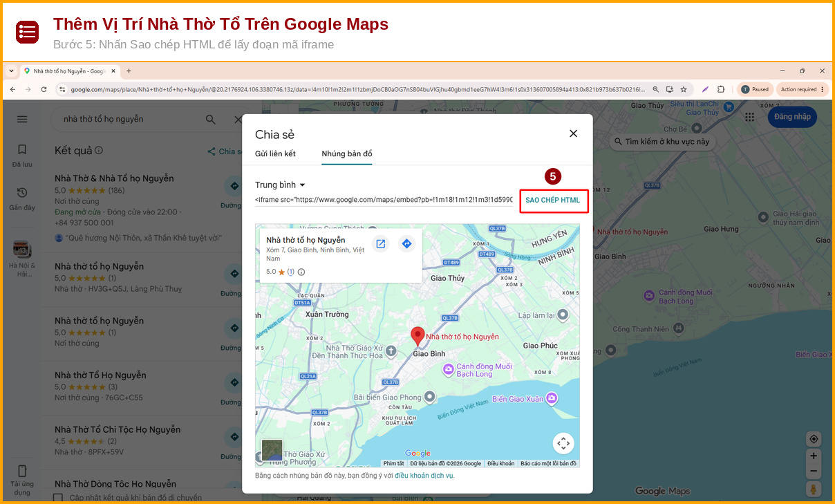Click Phím tắt on preview map
The width and height of the screenshot is (835, 504).
(394, 463)
